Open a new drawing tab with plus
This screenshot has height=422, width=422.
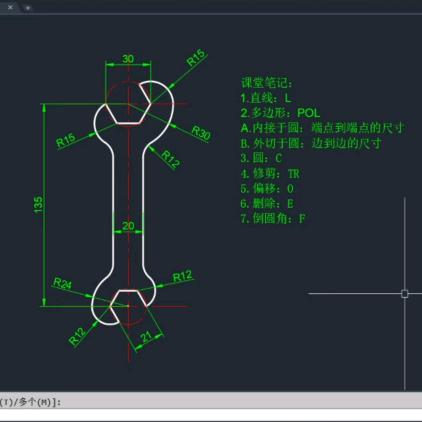click(28, 7)
